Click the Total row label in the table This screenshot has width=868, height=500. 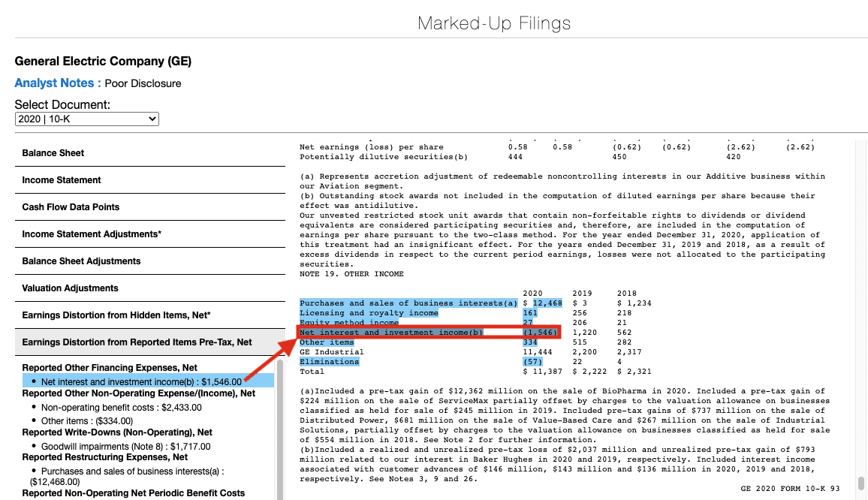coord(312,372)
